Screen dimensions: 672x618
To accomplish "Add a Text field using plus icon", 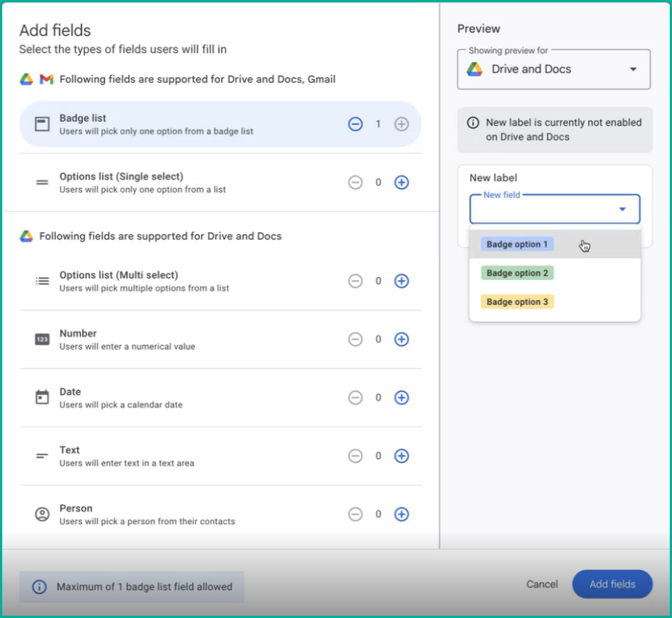I will [401, 456].
